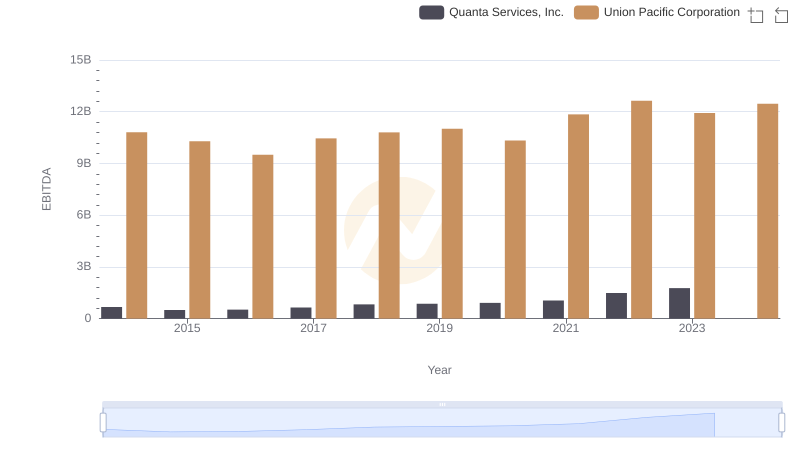800x461 pixels.
Task: Click the 12B y-axis label
Action: point(81,112)
